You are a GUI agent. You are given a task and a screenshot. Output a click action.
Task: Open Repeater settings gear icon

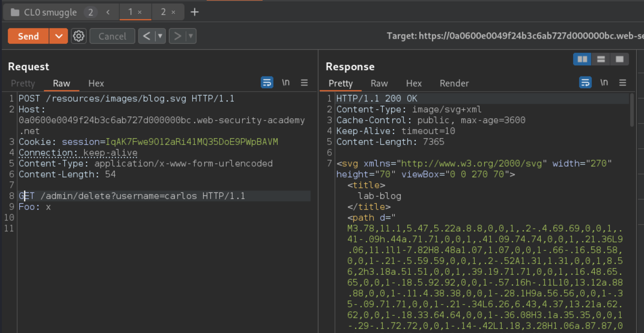click(x=78, y=36)
